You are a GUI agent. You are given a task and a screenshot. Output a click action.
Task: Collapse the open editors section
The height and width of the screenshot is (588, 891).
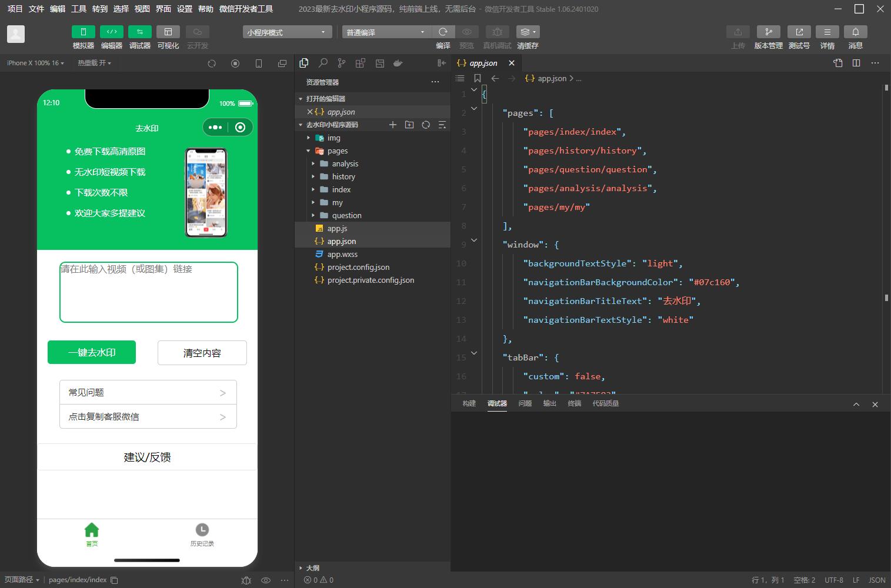(326, 99)
